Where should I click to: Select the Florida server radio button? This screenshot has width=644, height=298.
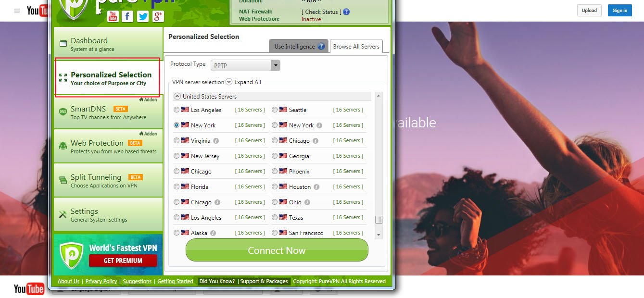point(177,186)
